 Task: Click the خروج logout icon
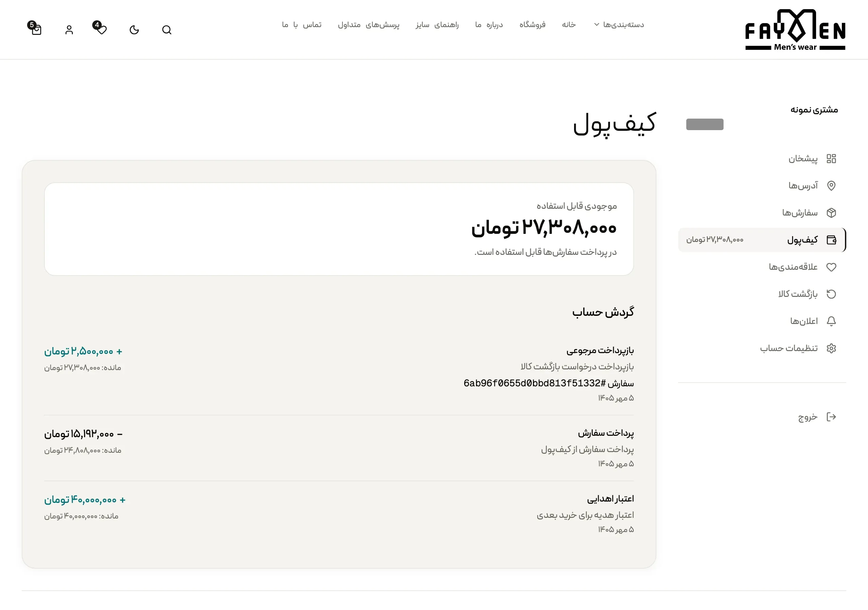[831, 417]
